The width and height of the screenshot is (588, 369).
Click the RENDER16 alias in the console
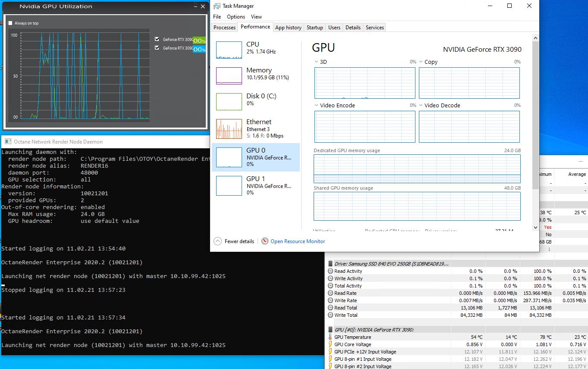tap(94, 166)
